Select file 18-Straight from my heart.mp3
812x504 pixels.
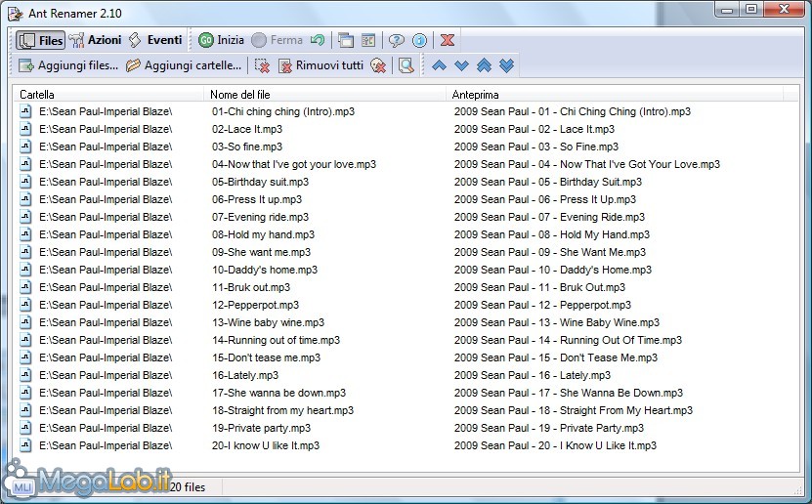click(282, 411)
